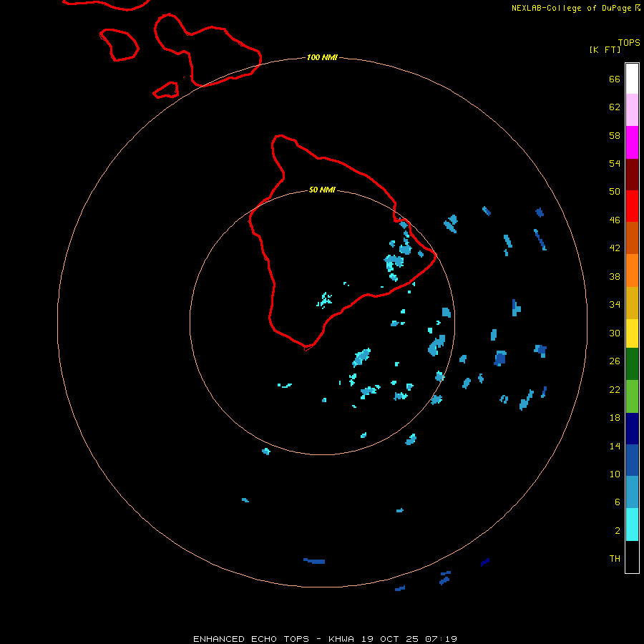Click the '30' legend value
Image resolution: width=644 pixels, height=644 pixels.
tap(615, 333)
